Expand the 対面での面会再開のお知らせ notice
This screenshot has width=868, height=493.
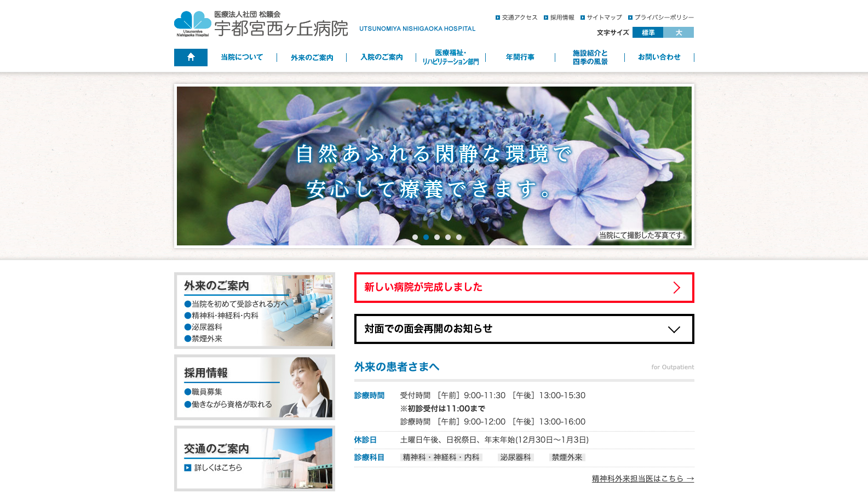point(524,329)
